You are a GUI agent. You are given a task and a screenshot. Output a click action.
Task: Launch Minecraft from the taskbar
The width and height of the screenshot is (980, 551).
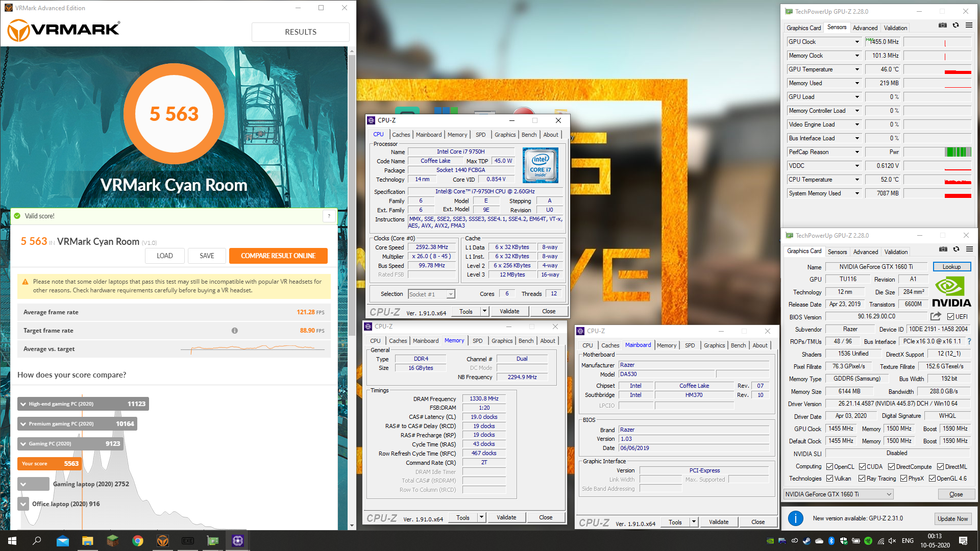click(x=113, y=541)
